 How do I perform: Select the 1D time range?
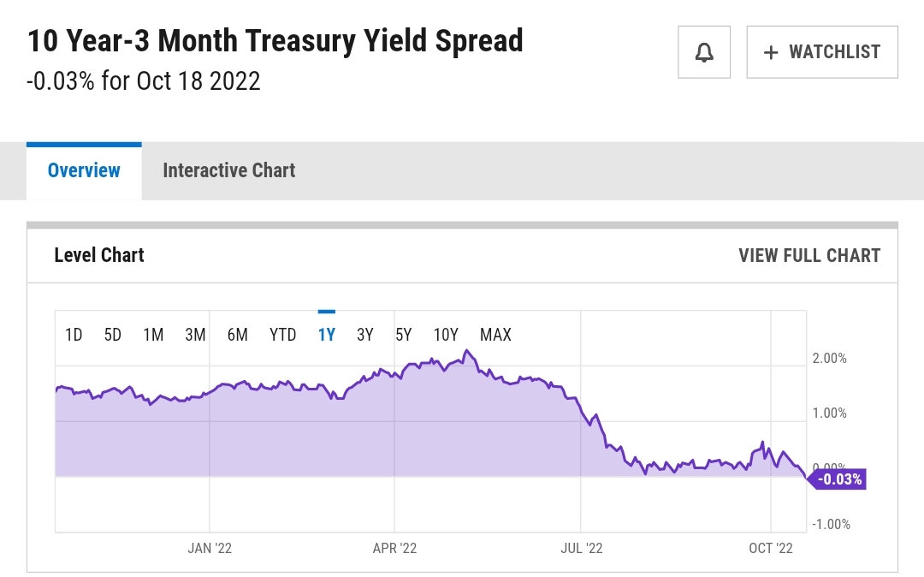[74, 335]
